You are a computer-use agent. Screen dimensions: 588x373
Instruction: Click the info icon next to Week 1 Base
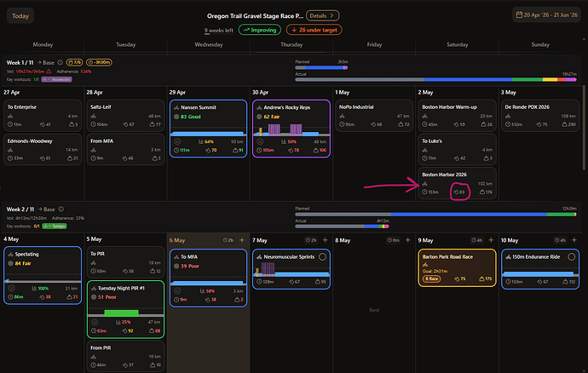tap(60, 62)
